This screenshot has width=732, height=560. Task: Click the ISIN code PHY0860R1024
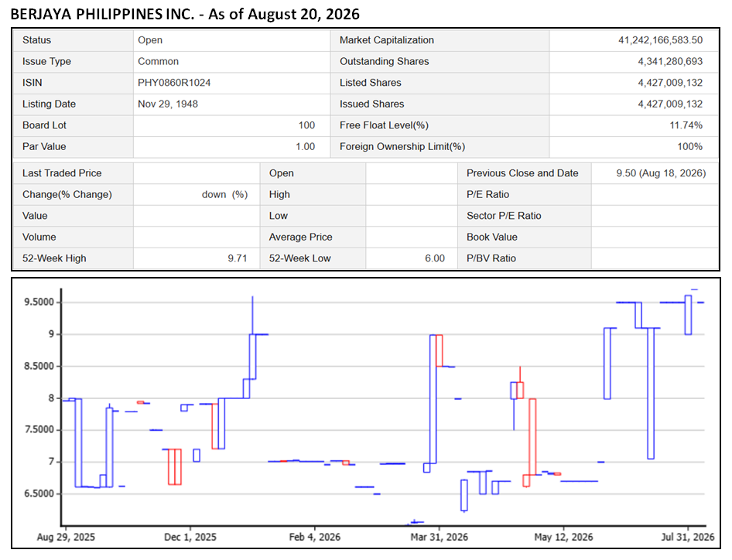coord(173,83)
